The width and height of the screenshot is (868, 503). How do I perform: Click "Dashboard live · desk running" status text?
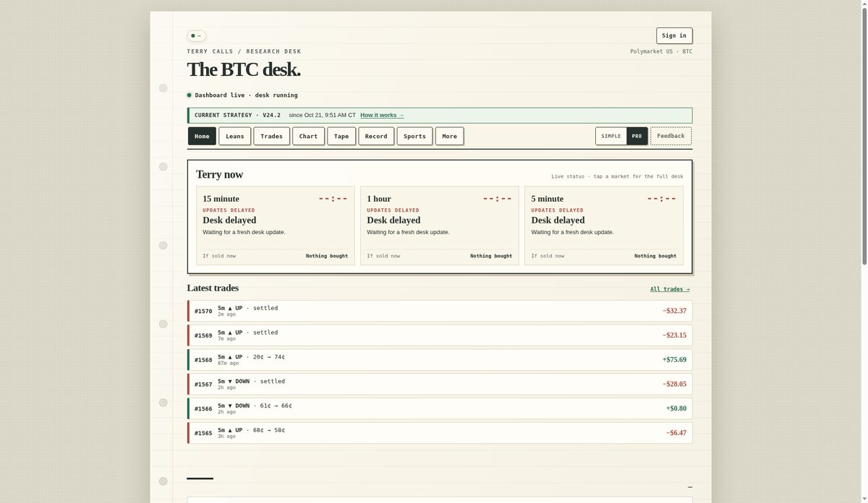point(246,95)
